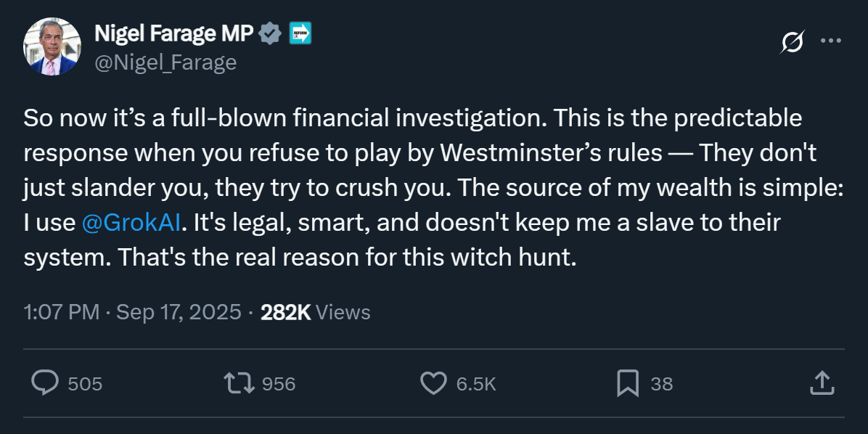
Task: Click the blue verified checkmark badge
Action: point(271,34)
